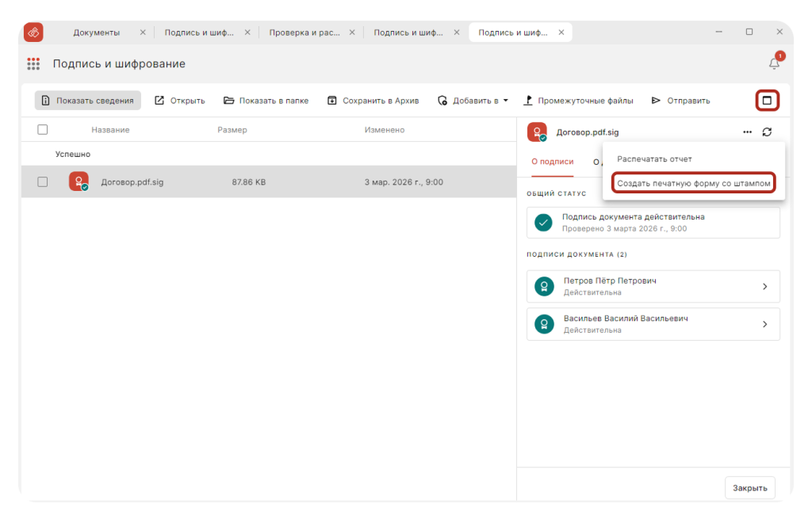This screenshot has width=812, height=523.
Task: Click the Договор.pdf.sig file icon in list
Action: click(79, 181)
